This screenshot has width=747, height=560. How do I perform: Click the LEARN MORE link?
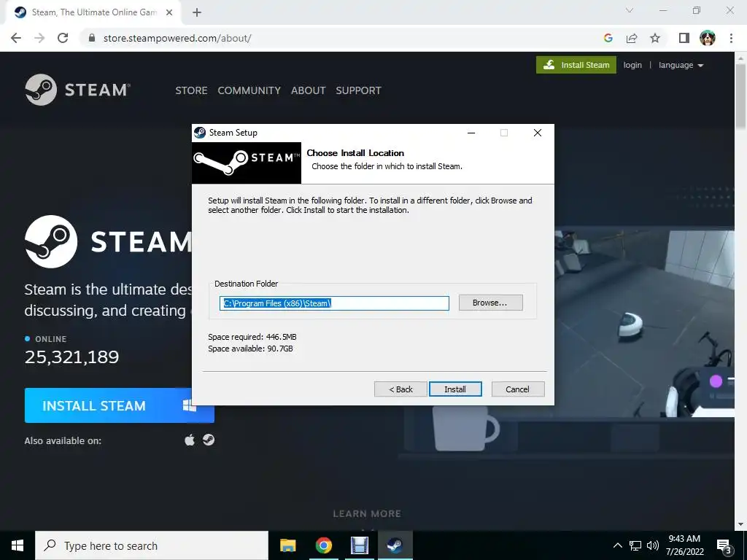pyautogui.click(x=367, y=514)
